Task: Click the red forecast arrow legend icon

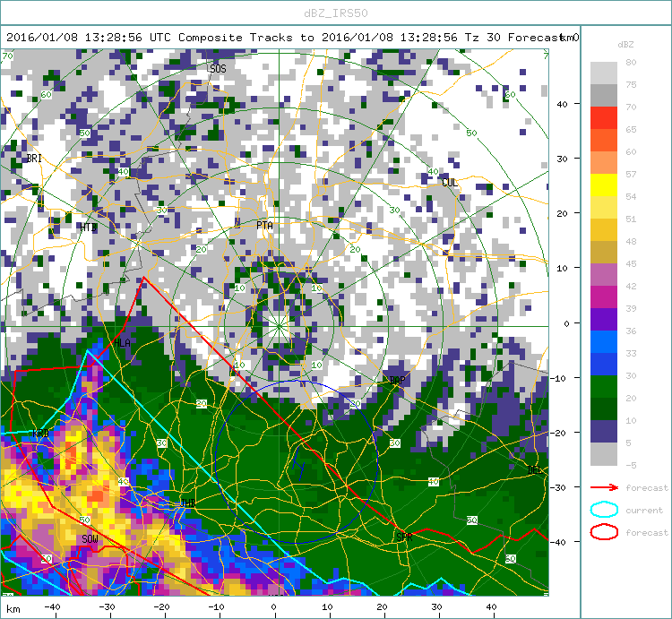Action: click(604, 487)
